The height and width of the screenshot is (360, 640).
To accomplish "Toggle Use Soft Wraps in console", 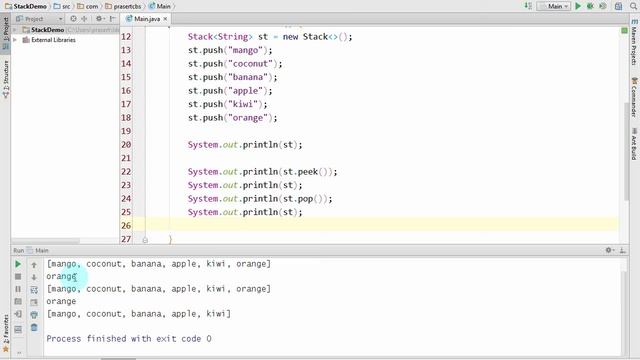I will point(34,290).
